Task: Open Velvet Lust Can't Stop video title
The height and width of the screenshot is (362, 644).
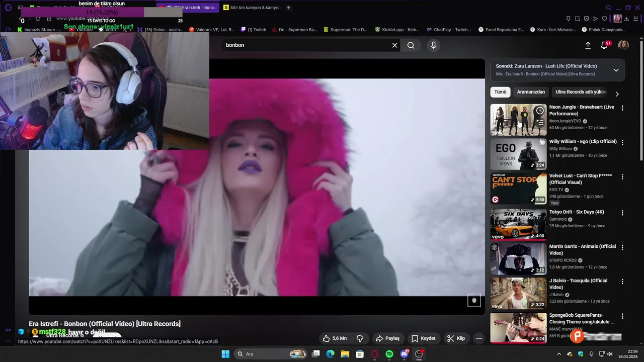Action: tap(581, 179)
